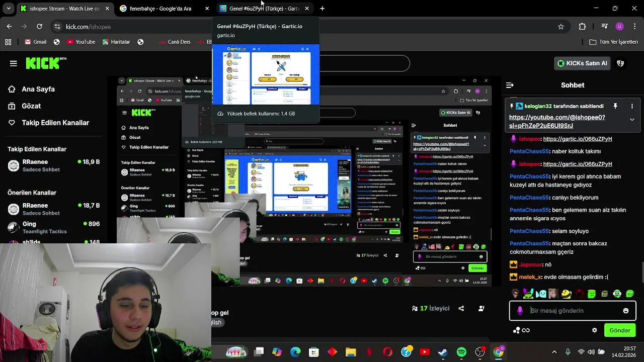Open the pinned youtube.com/@ishopee0 link
644x362 pixels.
click(x=557, y=121)
